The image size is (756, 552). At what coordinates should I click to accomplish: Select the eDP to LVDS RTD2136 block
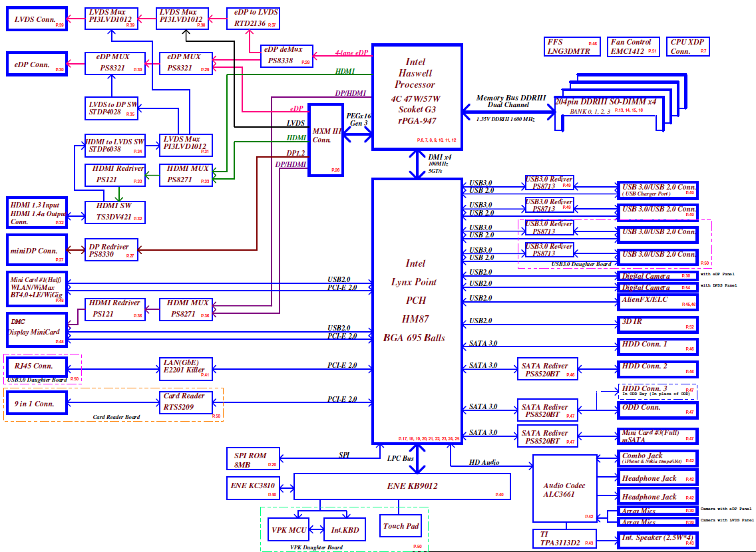click(252, 19)
